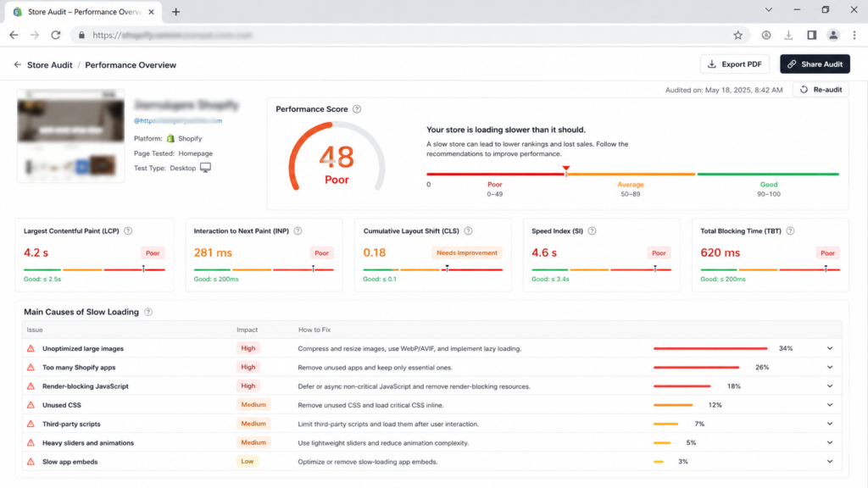Click the warning icon for Unused CSS

click(x=31, y=405)
